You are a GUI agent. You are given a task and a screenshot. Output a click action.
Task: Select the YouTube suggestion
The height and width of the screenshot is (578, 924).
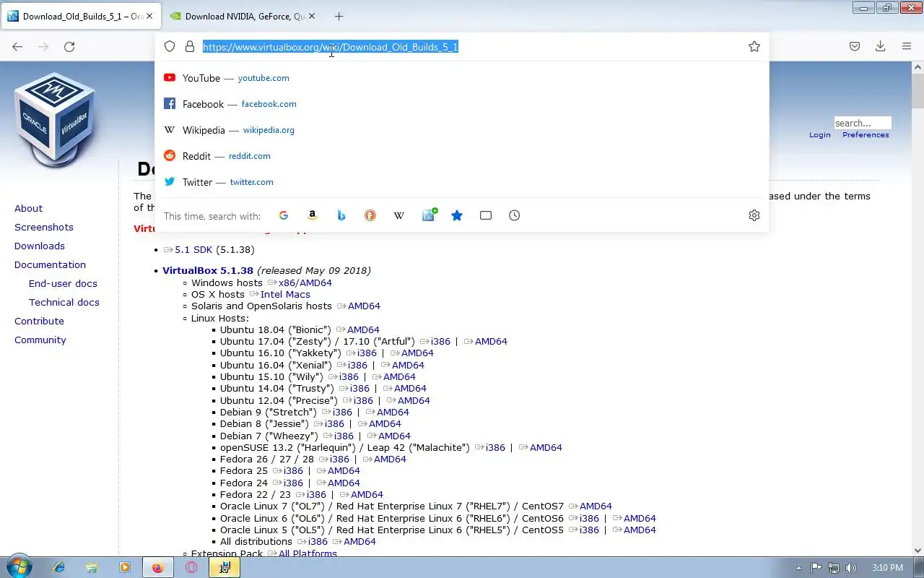click(x=462, y=78)
